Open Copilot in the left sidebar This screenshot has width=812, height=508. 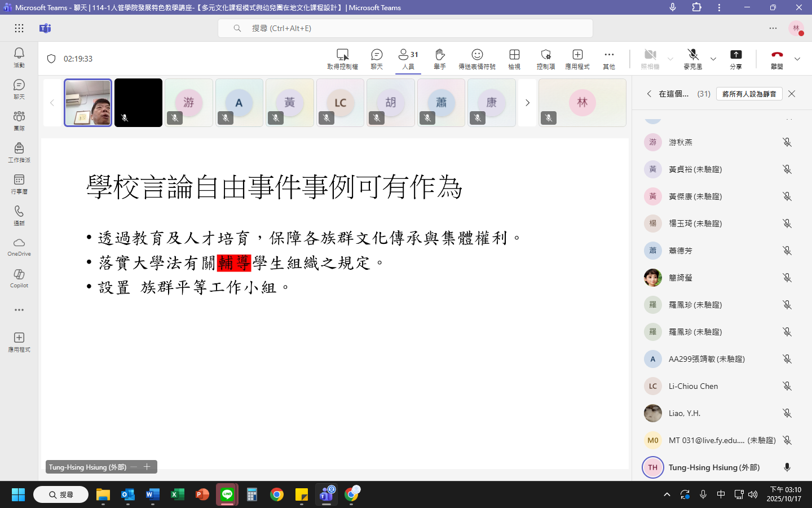[19, 278]
